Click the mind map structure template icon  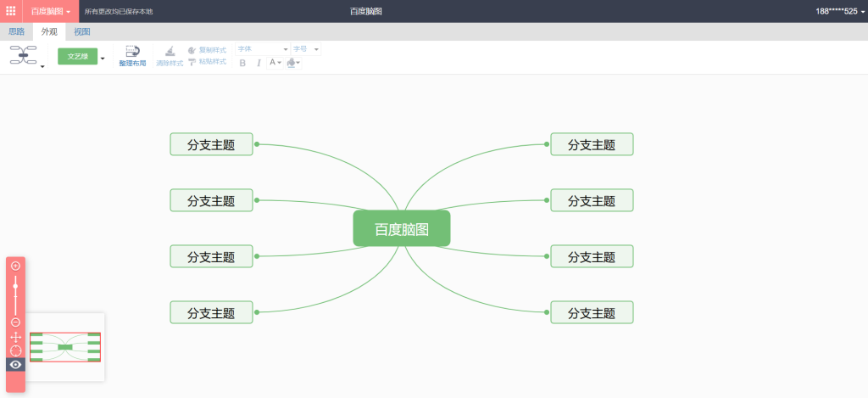pyautogui.click(x=23, y=55)
